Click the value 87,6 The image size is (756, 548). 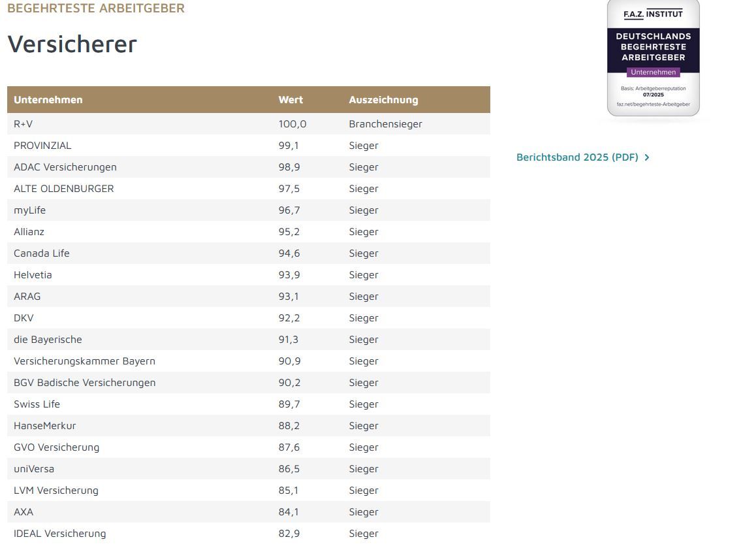289,447
